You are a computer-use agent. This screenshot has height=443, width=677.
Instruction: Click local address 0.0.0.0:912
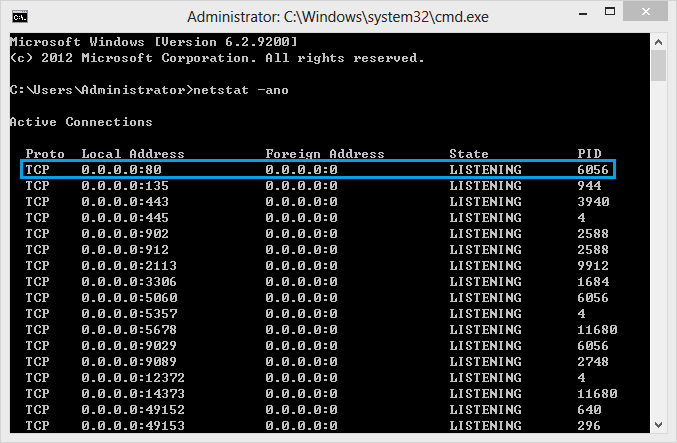tap(125, 250)
